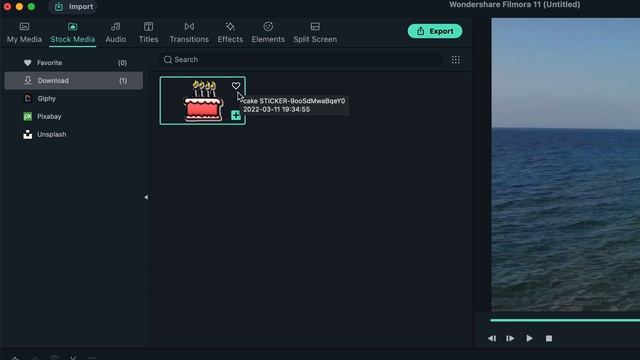Image resolution: width=640 pixels, height=360 pixels.
Task: Close the Filmora window with red button
Action: click(7, 7)
